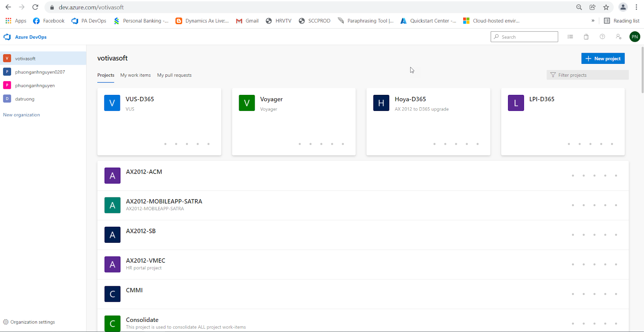Open the Chrome three-dot menu
Screen dimensions: 644x332
(x=636, y=7)
